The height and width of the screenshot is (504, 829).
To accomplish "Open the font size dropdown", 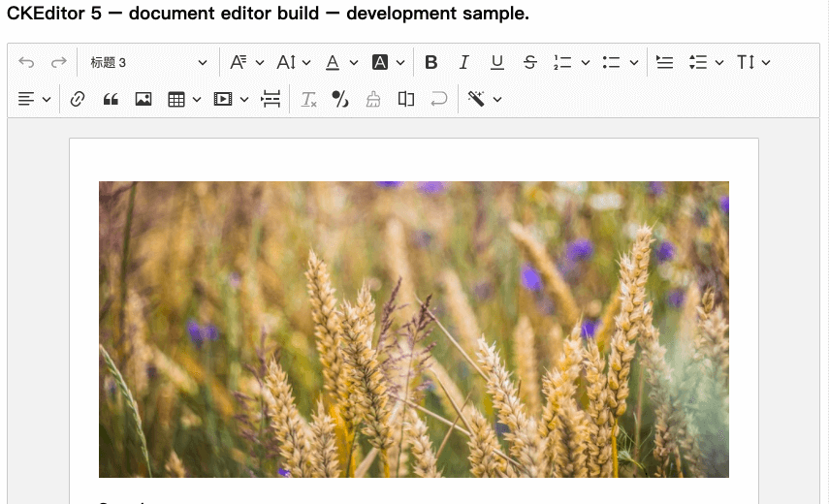I will (x=294, y=62).
